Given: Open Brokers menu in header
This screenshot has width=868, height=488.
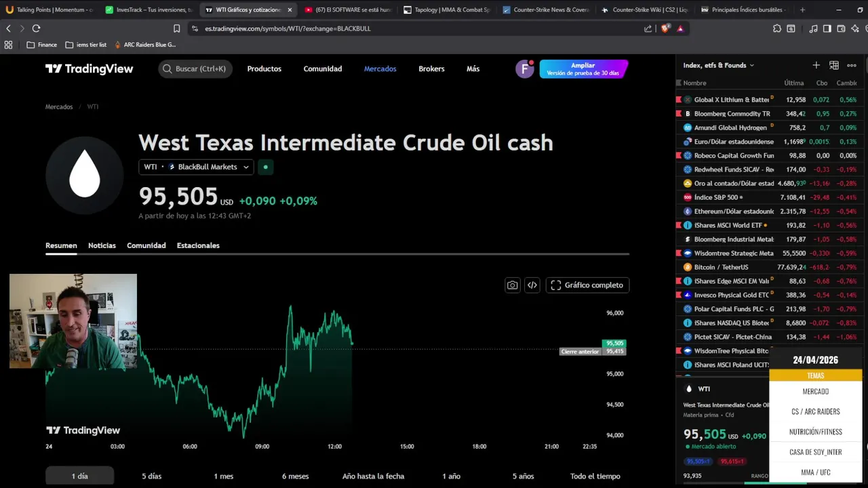Looking at the screenshot, I should pos(431,68).
